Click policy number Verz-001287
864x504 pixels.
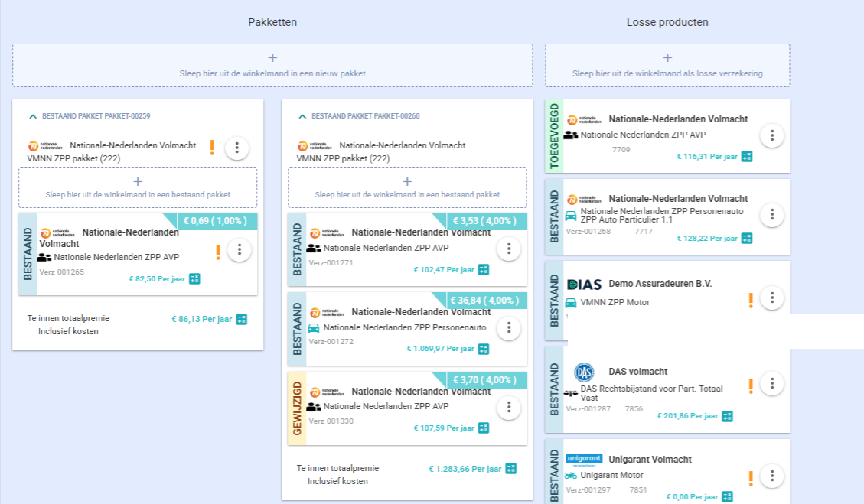[588, 408]
